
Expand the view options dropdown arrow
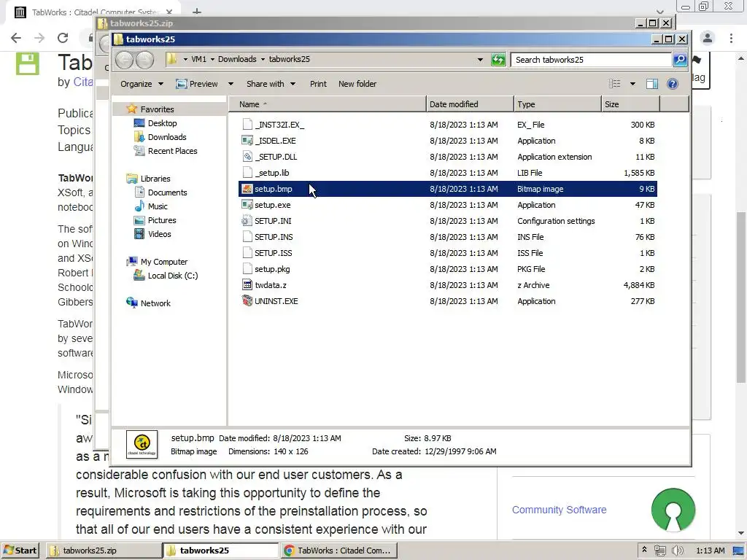click(632, 84)
